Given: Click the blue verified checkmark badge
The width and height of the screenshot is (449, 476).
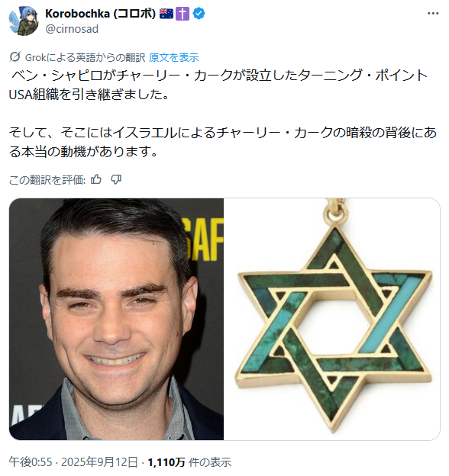Looking at the screenshot, I should (199, 14).
